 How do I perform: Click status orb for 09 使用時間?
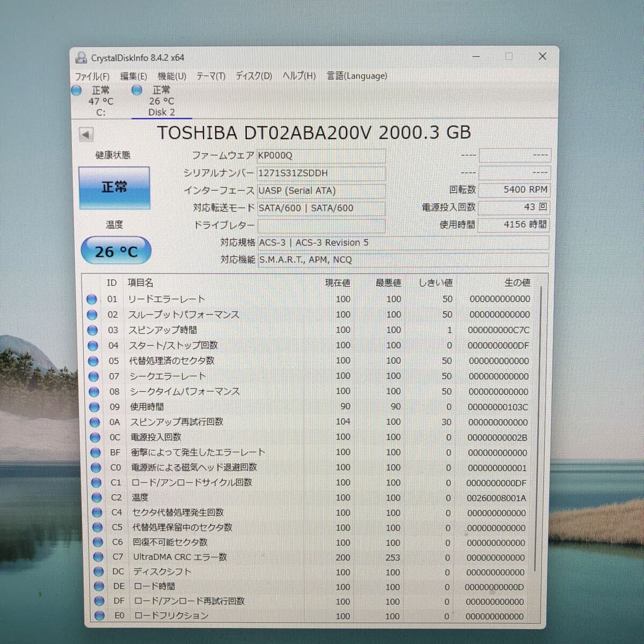click(x=94, y=407)
